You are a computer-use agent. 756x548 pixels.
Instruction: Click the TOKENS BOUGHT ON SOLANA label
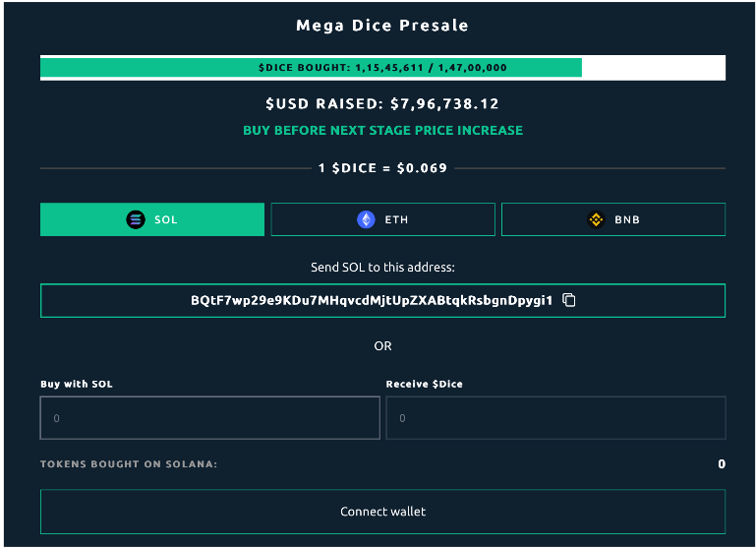coord(129,464)
